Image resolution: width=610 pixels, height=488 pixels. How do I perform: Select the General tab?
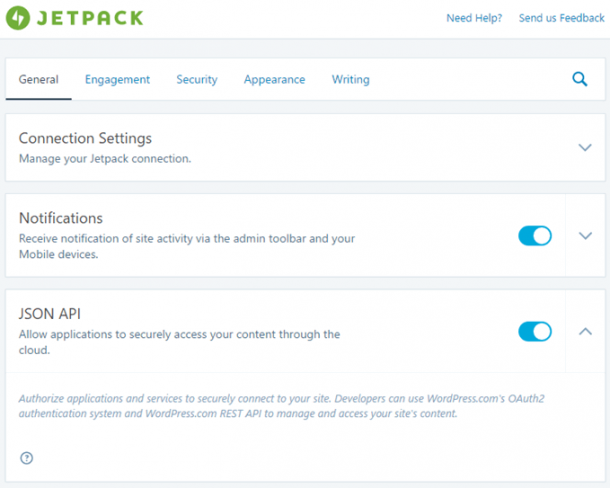point(39,79)
